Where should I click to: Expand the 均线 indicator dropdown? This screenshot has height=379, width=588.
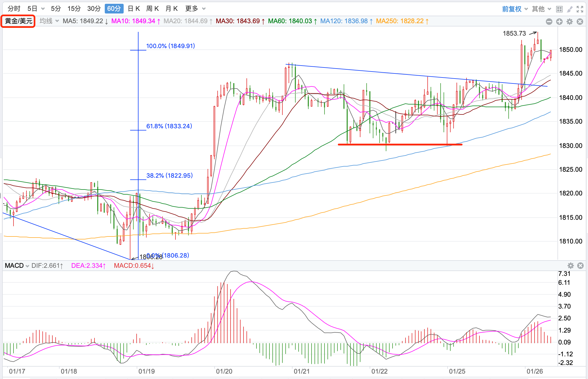click(49, 21)
